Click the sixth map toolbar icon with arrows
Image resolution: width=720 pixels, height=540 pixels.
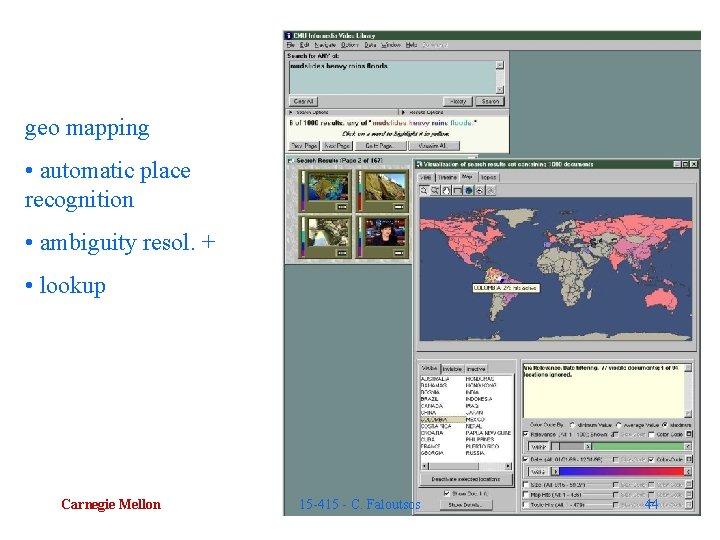[x=479, y=190]
